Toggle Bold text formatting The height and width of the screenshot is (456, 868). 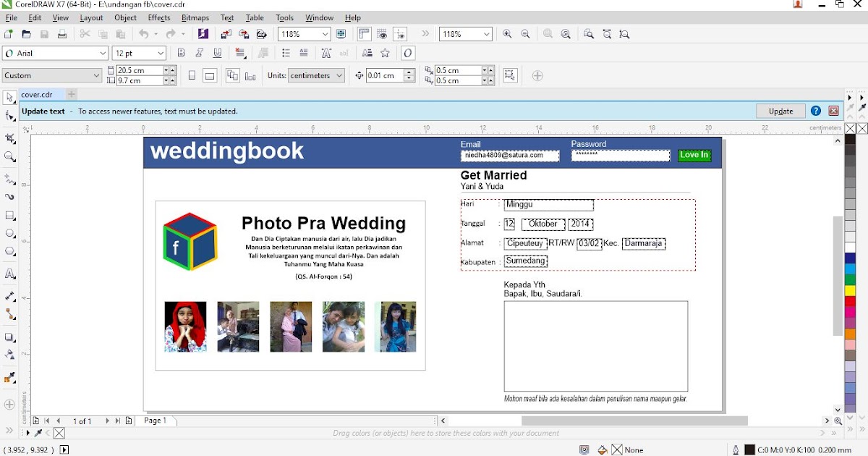click(x=182, y=53)
